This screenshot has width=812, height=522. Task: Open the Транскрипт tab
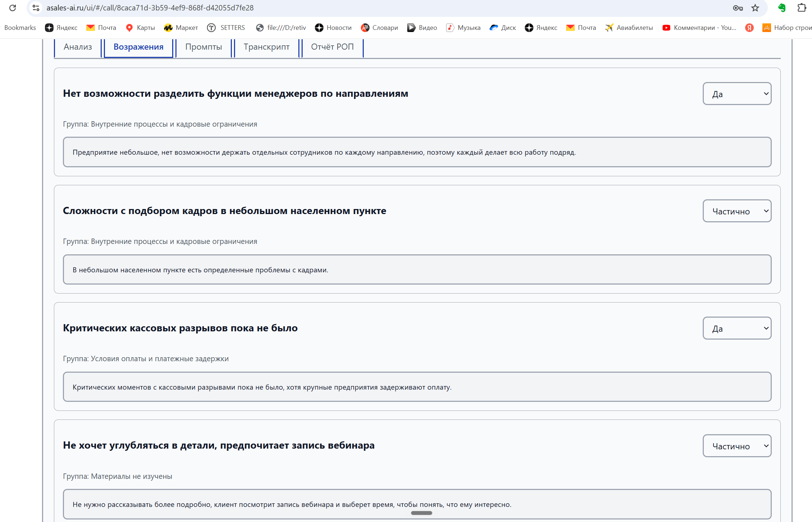[266, 47]
